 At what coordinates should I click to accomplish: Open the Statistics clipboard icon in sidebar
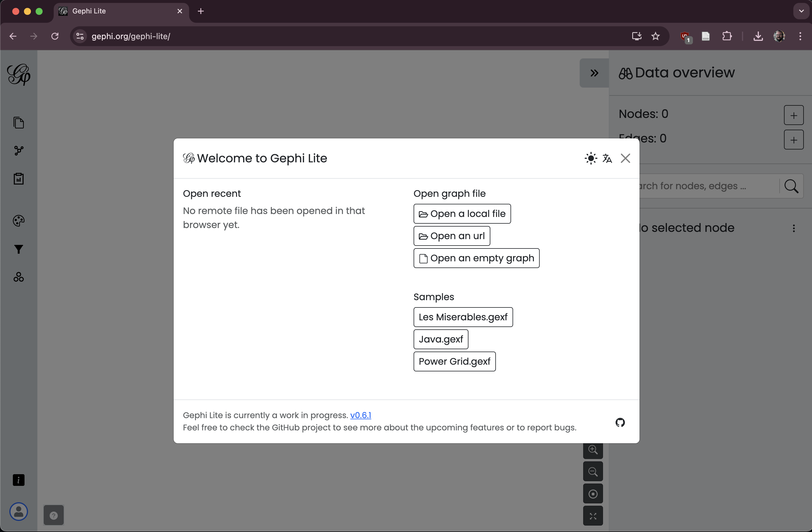tap(19, 178)
